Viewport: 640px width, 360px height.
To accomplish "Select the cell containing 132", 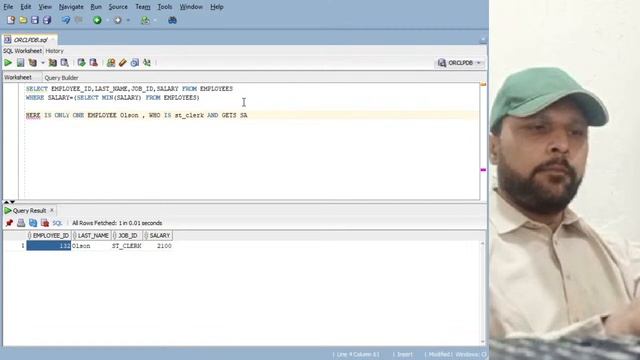I will pos(49,246).
